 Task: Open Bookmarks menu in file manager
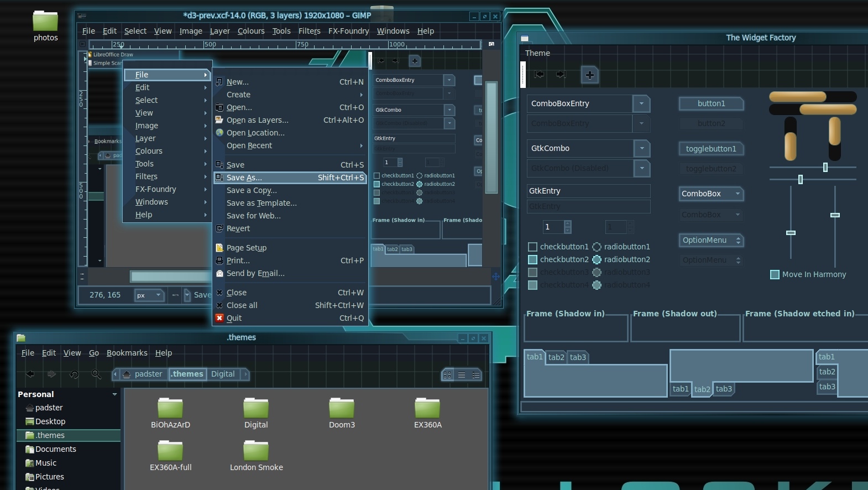(x=127, y=353)
